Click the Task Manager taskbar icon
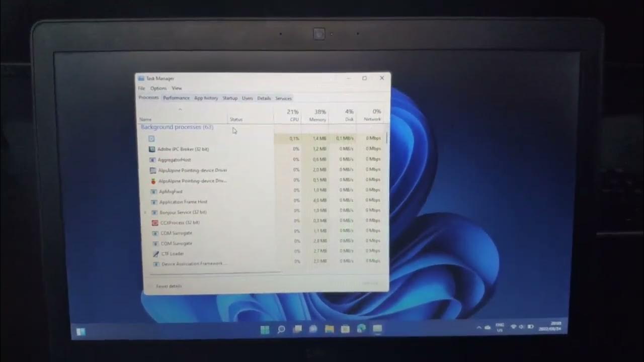 click(x=377, y=328)
